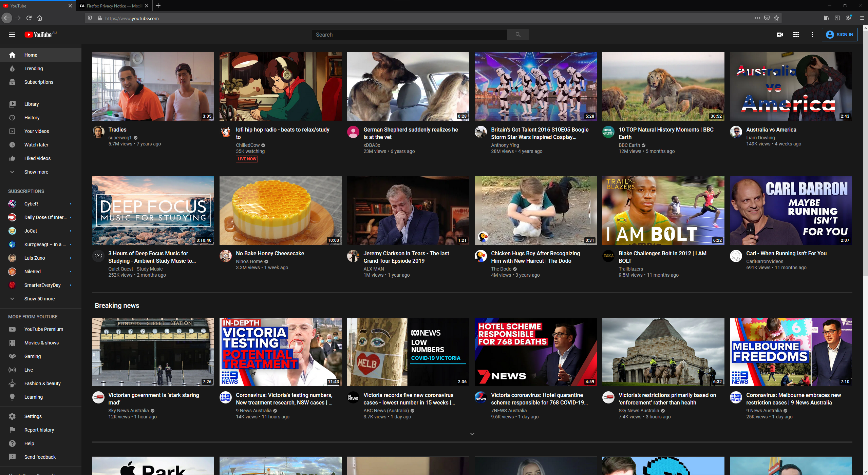Open the NileRed subscription channel
This screenshot has width=868, height=475.
(x=41, y=272)
